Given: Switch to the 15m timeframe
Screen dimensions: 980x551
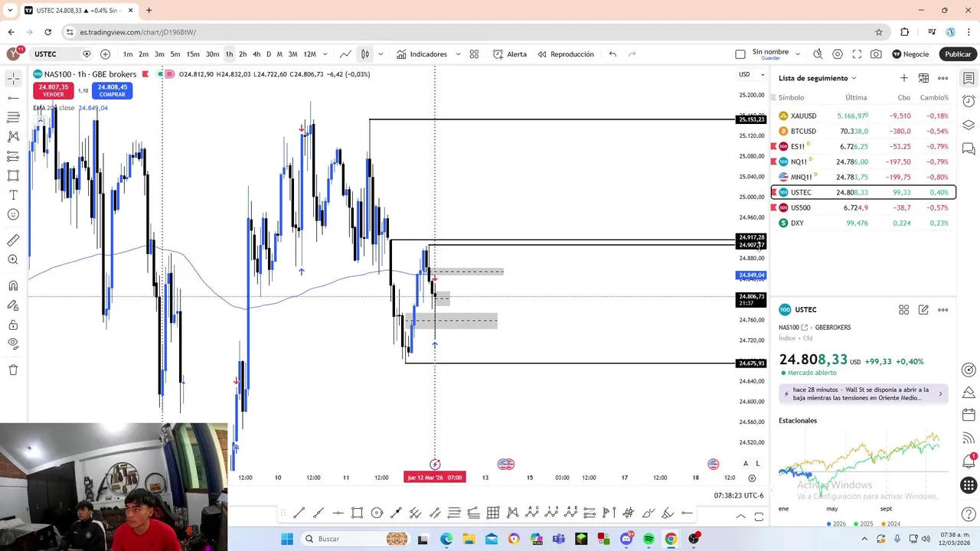Looking at the screenshot, I should 193,54.
